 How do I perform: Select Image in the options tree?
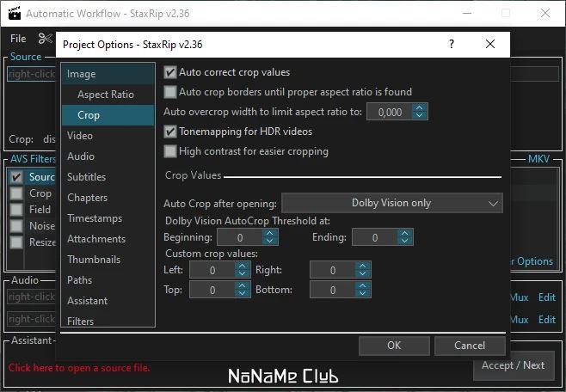point(108,74)
